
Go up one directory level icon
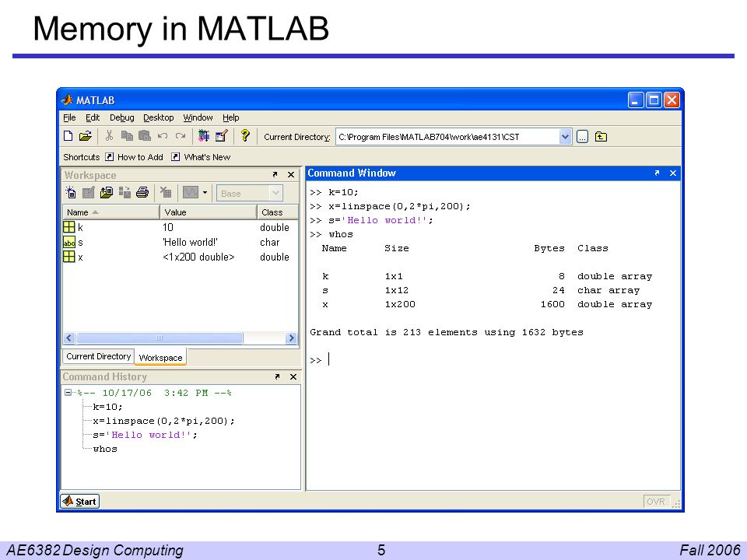(601, 137)
